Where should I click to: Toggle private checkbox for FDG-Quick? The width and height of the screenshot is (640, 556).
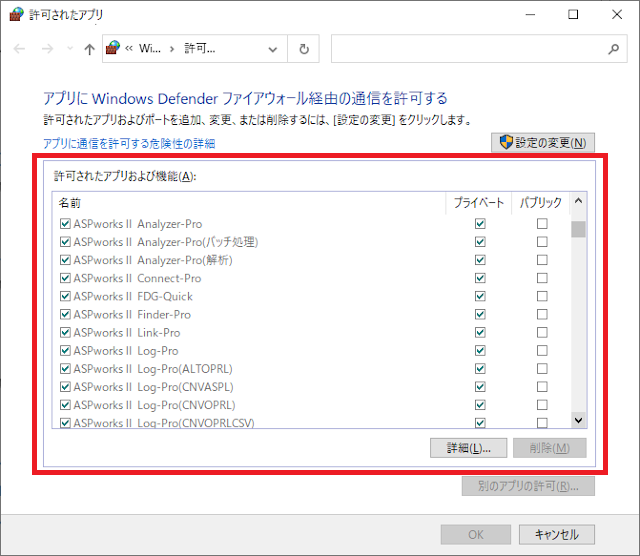coord(480,296)
